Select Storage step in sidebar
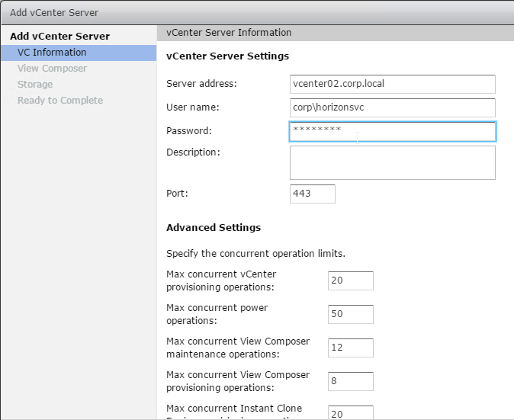Screen dimensions: 514x420 tap(35, 85)
